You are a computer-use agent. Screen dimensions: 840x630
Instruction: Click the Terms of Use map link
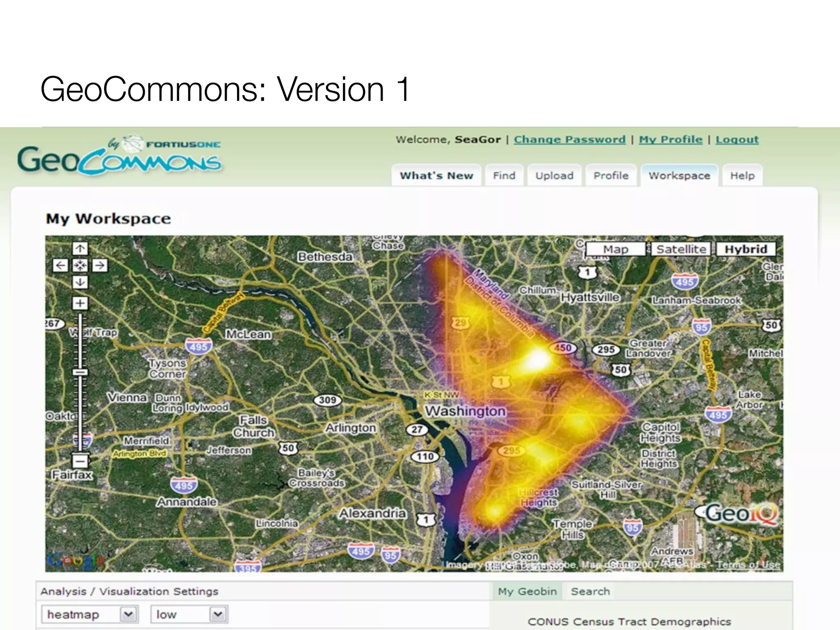coord(748,565)
